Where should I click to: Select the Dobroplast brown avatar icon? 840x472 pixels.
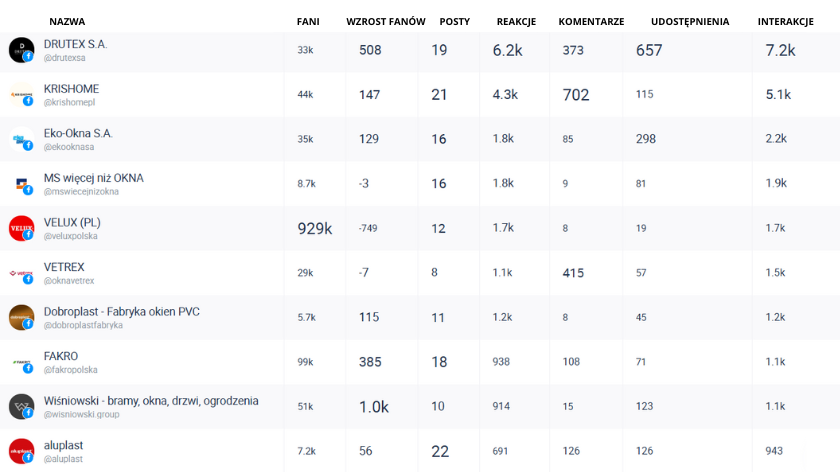click(21, 318)
